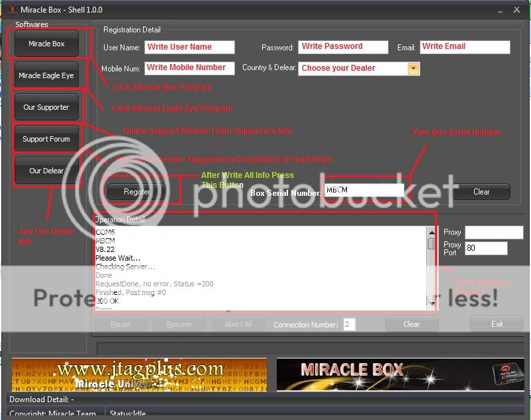Screen dimensions: 531x420
Task: Select 'RequestDone, no error. Status =200' line
Action: click(154, 284)
